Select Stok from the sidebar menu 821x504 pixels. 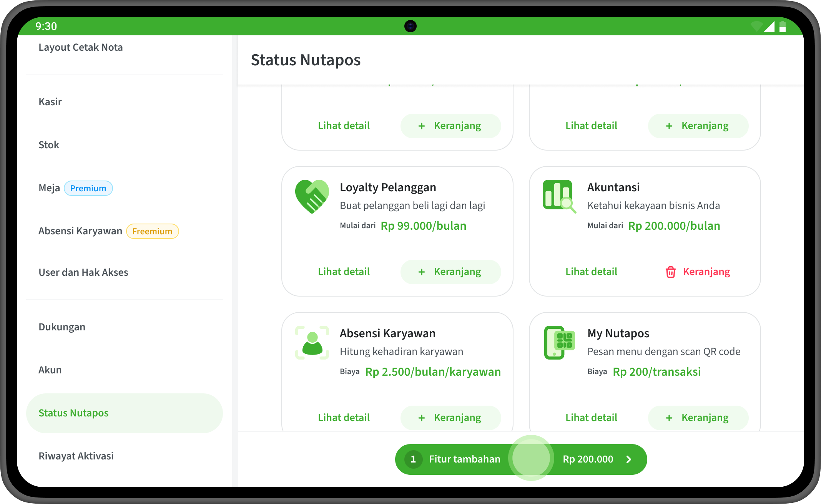[x=49, y=145]
